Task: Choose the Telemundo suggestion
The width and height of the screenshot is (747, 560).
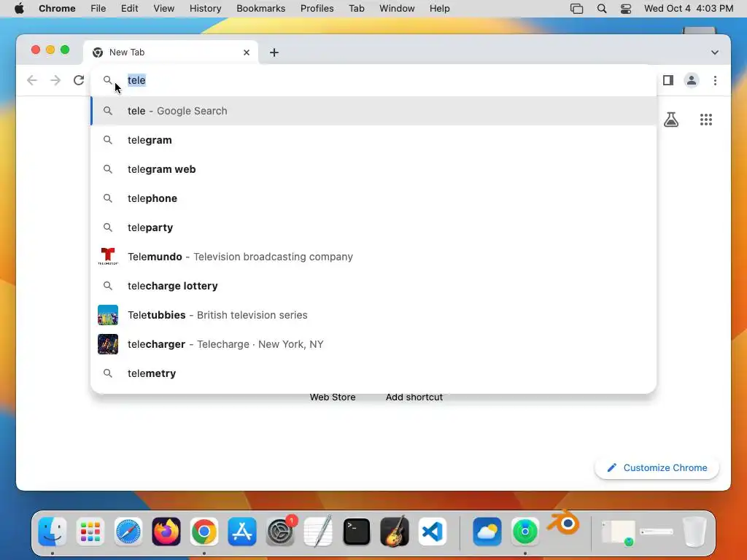Action: coord(373,257)
